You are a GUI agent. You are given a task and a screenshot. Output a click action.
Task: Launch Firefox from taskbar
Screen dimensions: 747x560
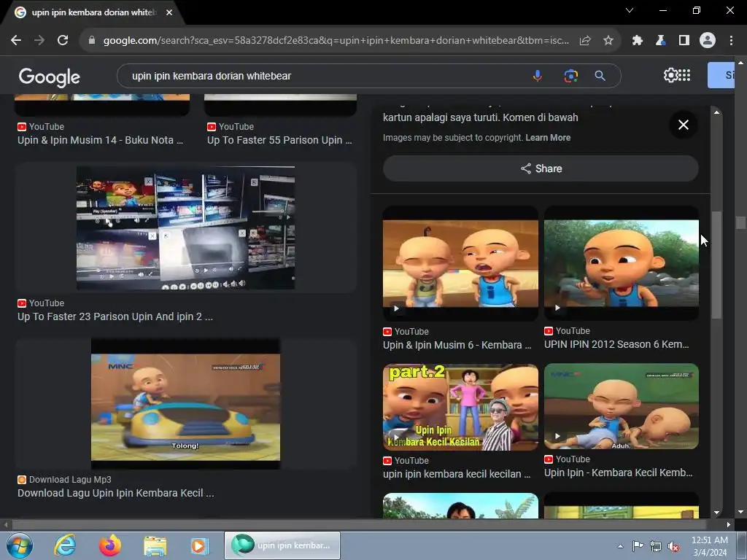[110, 545]
